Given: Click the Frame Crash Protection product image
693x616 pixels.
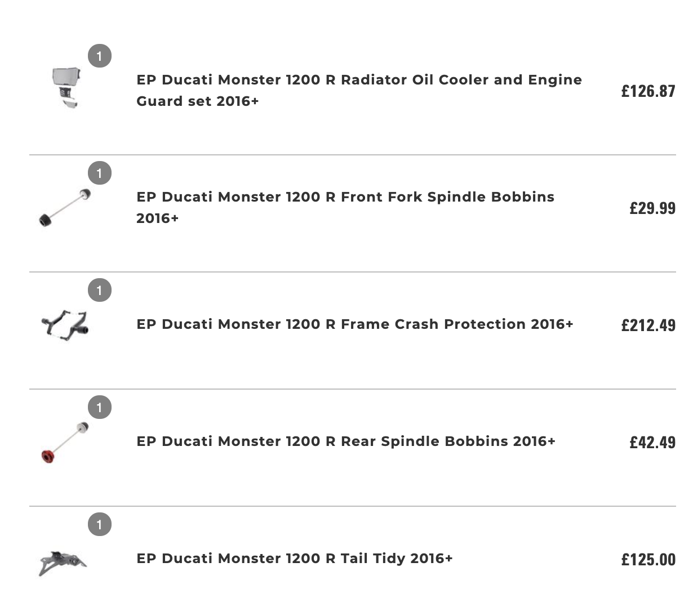Looking at the screenshot, I should coord(65,325).
